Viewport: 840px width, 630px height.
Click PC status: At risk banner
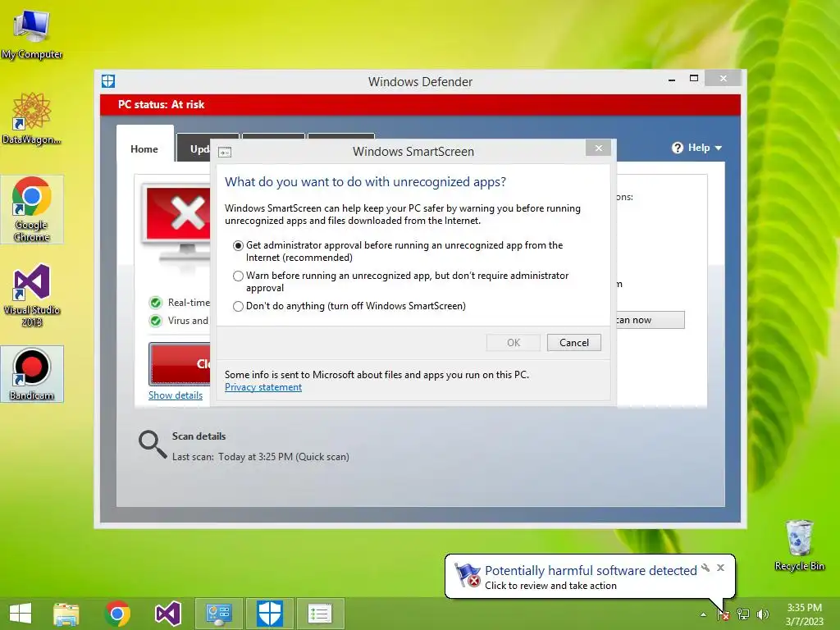tap(420, 104)
